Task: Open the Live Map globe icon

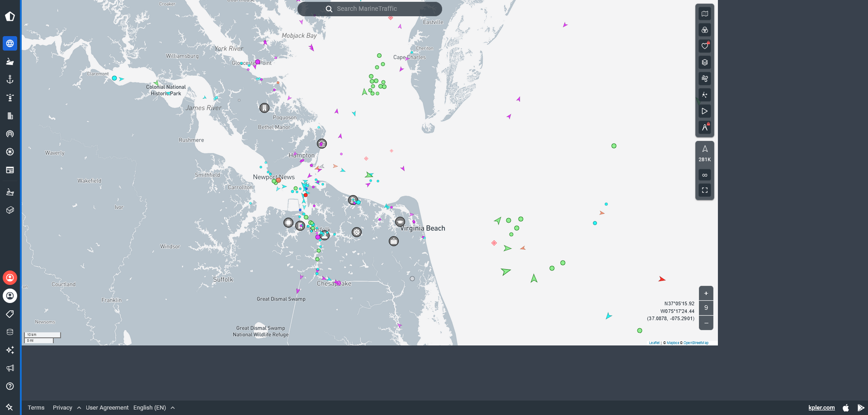Action: click(x=10, y=43)
